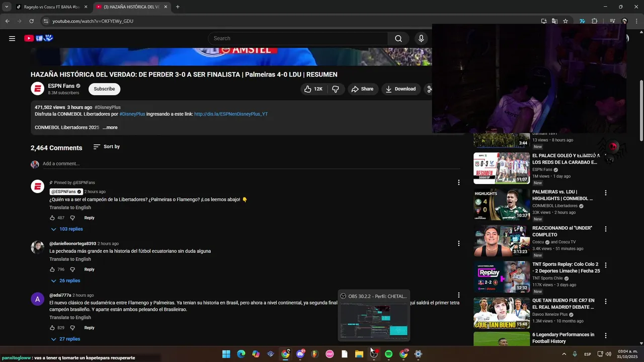Like the video with 12K thumbs up
Screen dimensions: 644x362
(313, 89)
